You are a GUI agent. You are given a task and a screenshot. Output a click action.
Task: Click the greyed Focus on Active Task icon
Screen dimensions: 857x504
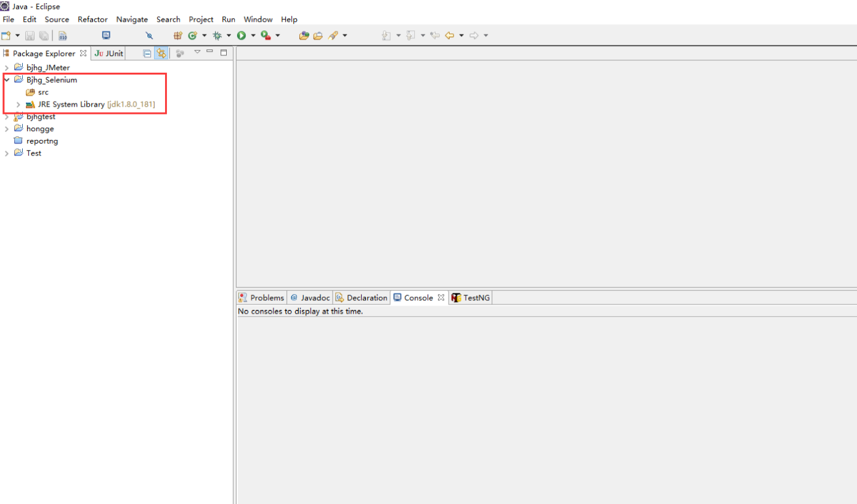180,54
